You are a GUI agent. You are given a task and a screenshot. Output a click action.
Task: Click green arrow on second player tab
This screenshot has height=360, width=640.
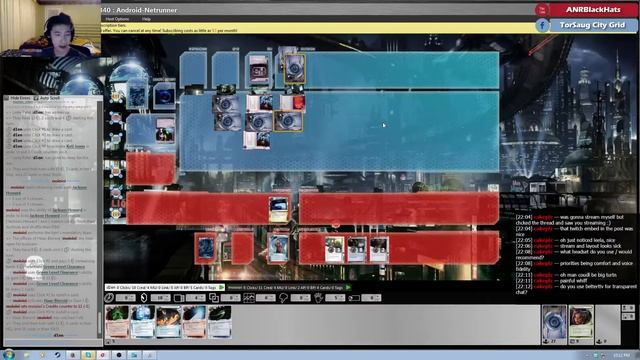coord(348,287)
